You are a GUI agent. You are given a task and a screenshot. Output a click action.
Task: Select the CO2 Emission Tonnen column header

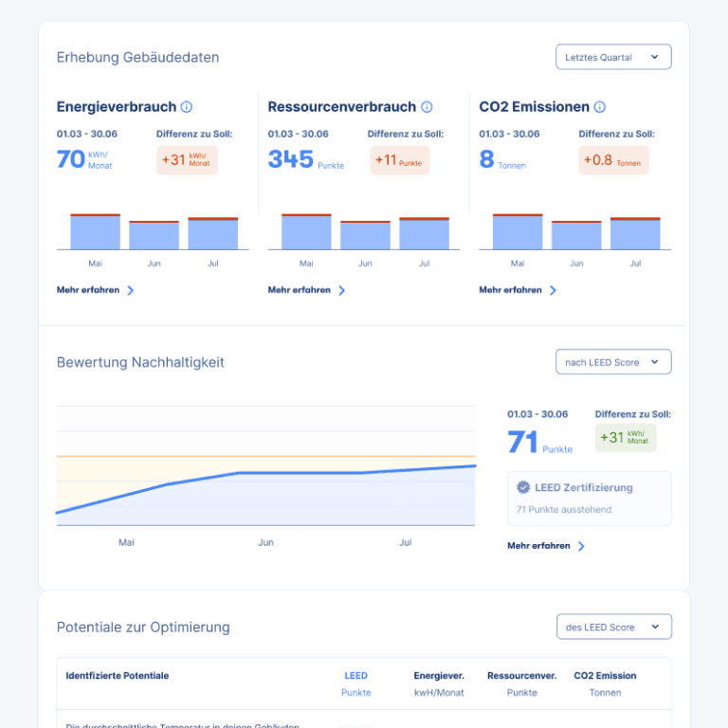click(605, 683)
